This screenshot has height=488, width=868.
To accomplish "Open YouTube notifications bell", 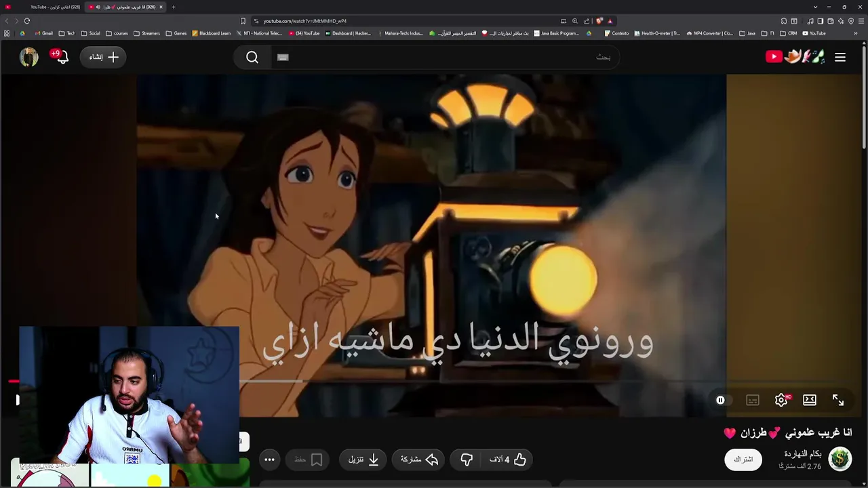I will click(x=62, y=57).
